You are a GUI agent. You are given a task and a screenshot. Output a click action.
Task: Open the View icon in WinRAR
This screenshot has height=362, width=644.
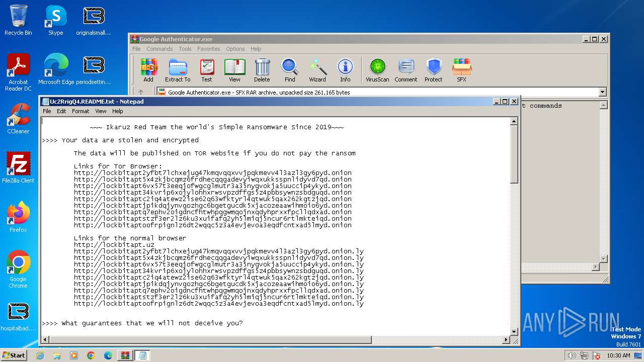pyautogui.click(x=234, y=70)
